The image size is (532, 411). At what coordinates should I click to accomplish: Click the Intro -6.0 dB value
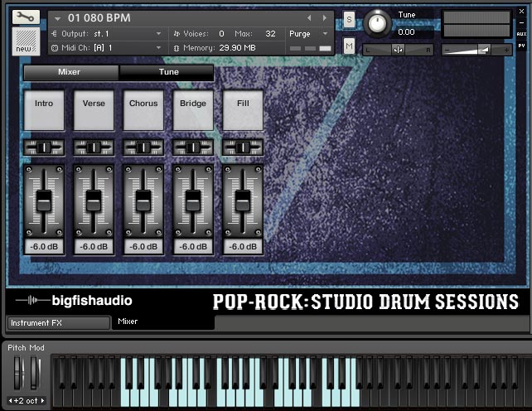point(44,247)
